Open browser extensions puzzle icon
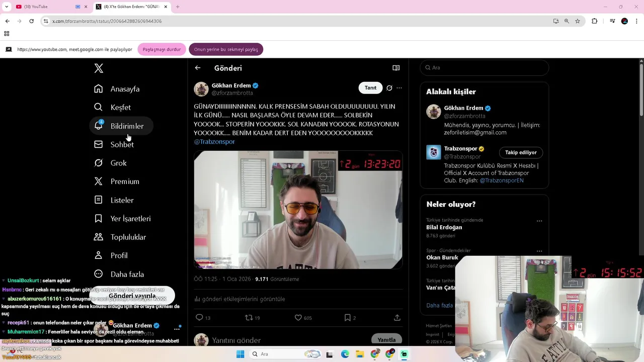Viewport: 644px width, 362px height. point(595,21)
